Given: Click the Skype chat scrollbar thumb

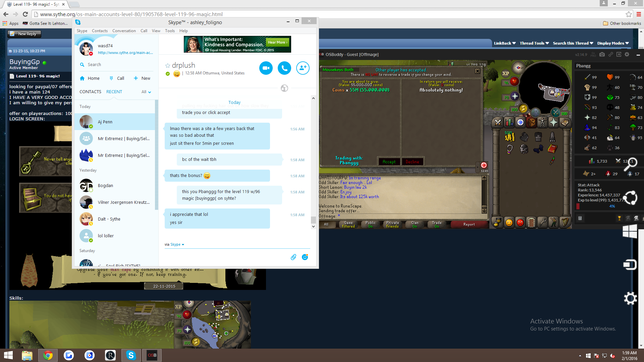Looking at the screenshot, I should 313,220.
